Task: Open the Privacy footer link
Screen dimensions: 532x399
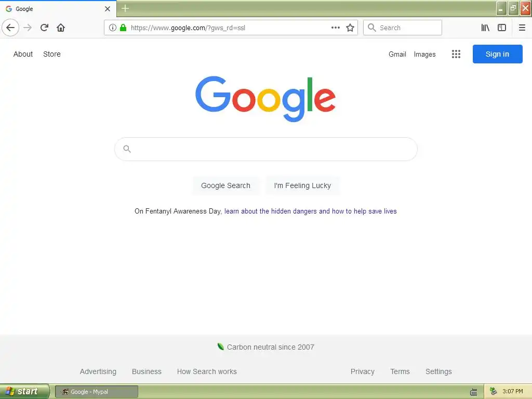Action: [362, 371]
